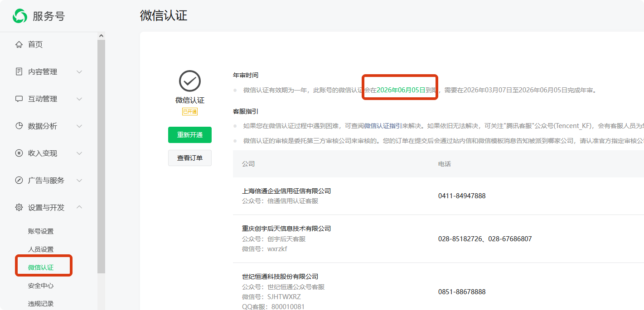Click 公众号：世纪恒通公众号客服 text
644x310 pixels.
click(x=283, y=287)
